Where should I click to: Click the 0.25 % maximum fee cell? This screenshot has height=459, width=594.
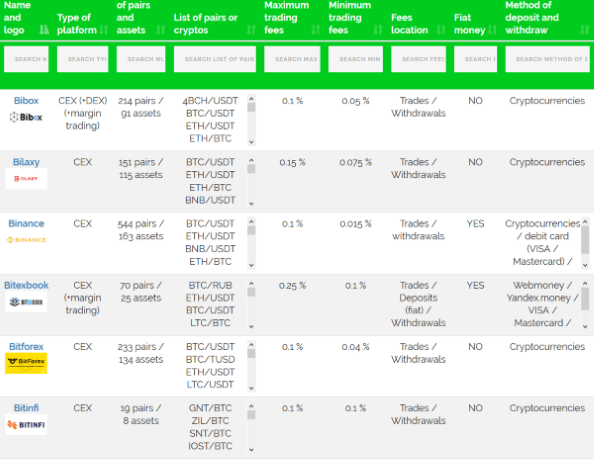(x=292, y=286)
